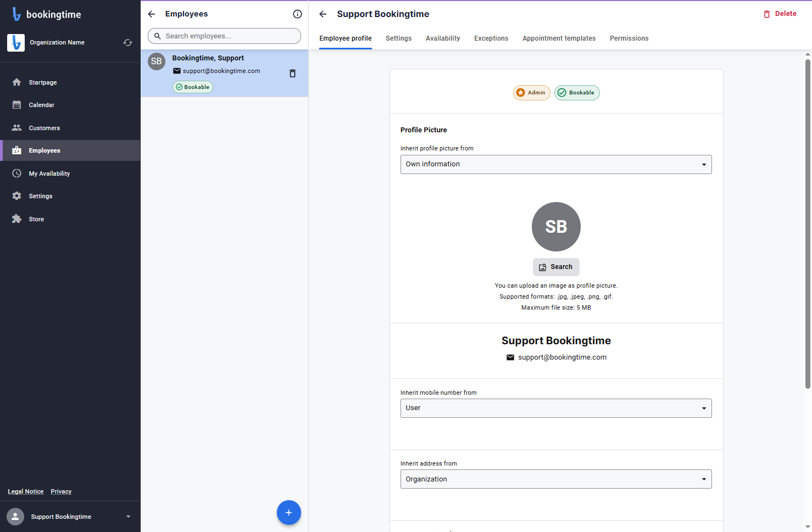Viewport: 812px width, 532px height.
Task: Select Employees in the sidebar
Action: click(70, 150)
